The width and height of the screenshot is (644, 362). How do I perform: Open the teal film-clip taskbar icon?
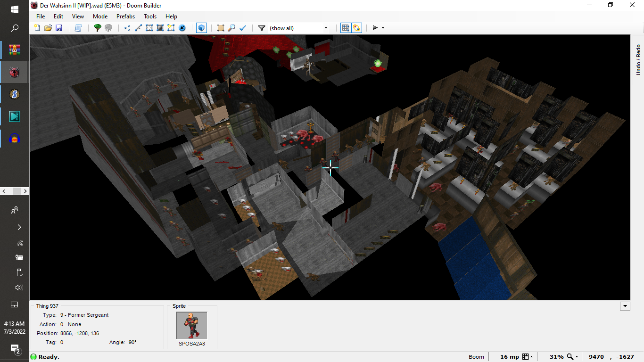pos(15,116)
